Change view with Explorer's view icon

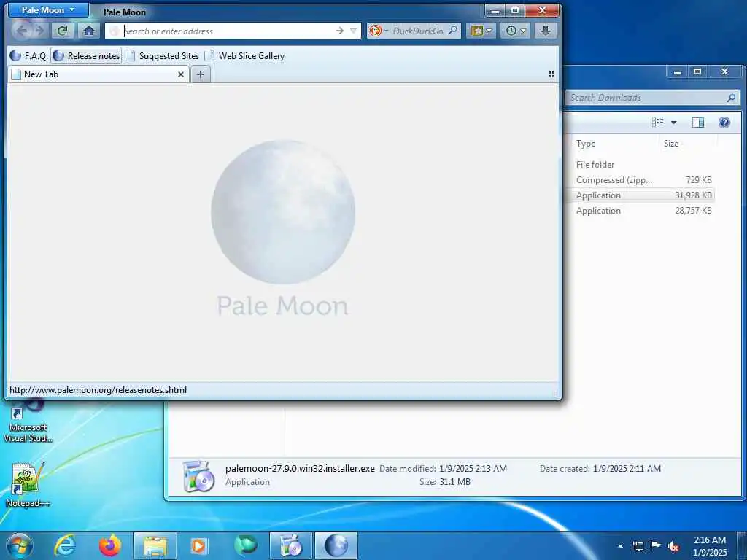658,122
